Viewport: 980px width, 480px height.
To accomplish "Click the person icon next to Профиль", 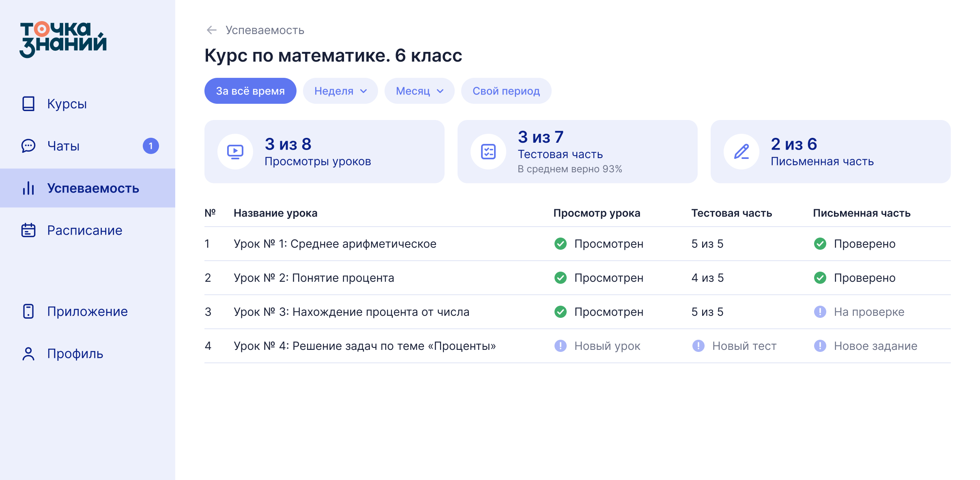I will tap(28, 354).
